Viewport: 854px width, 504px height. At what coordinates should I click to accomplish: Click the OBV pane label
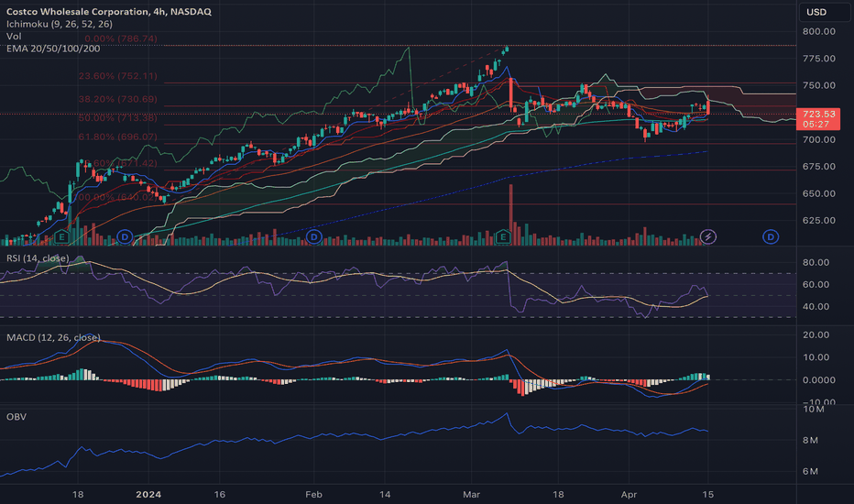point(16,417)
